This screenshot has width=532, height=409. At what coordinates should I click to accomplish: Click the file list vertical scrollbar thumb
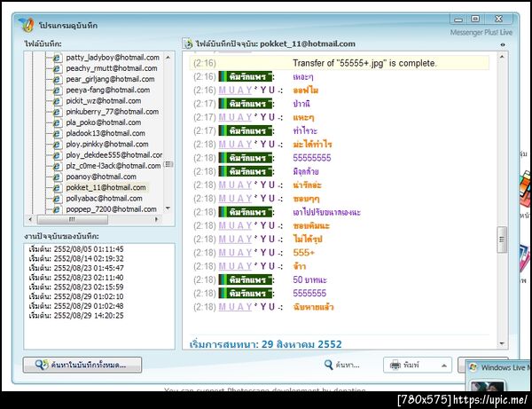tap(168, 165)
